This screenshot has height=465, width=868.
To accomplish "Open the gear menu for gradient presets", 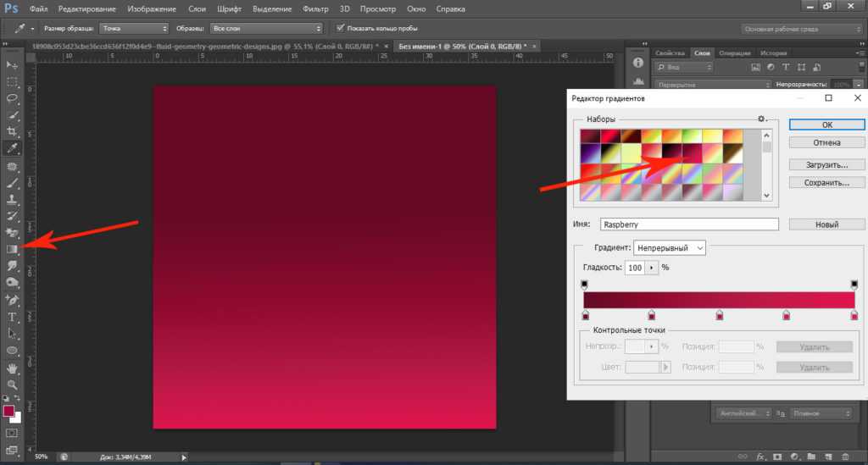I will 761,119.
